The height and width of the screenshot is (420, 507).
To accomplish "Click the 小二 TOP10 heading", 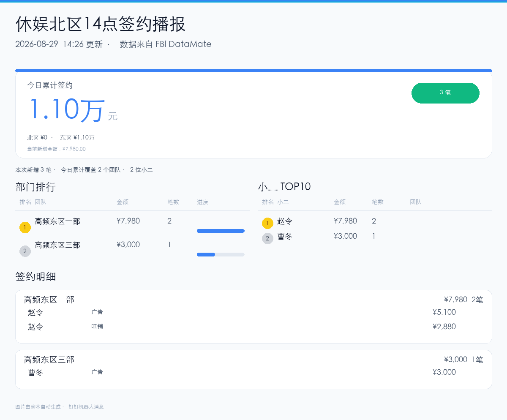I will click(x=284, y=187).
